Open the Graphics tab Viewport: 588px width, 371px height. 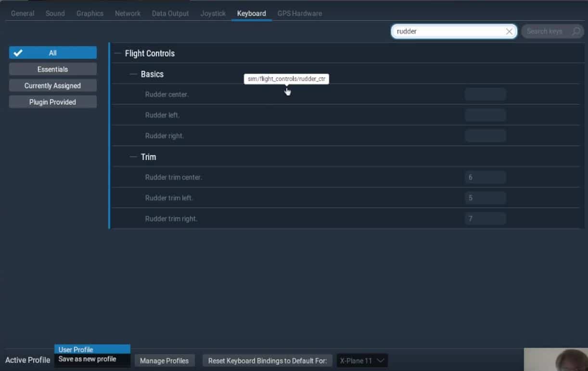point(90,13)
